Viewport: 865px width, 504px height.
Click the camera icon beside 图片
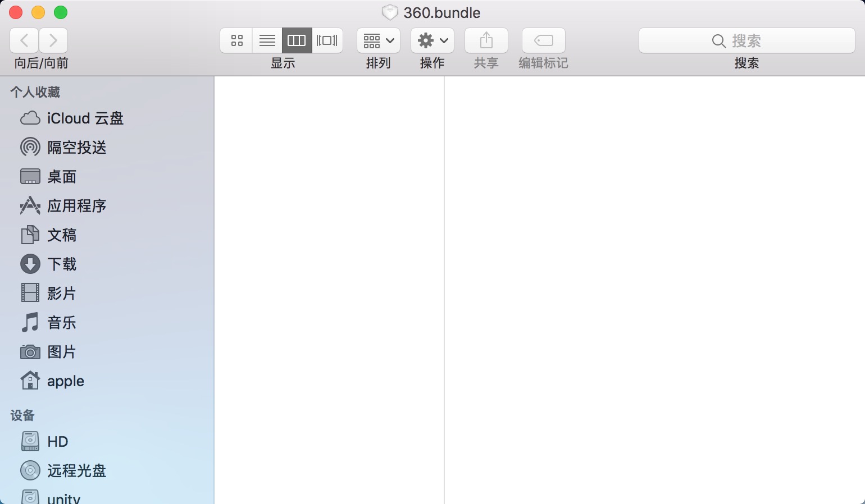click(30, 352)
